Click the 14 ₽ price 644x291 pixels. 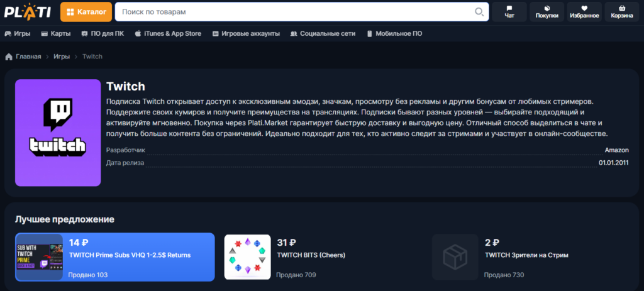(x=79, y=243)
